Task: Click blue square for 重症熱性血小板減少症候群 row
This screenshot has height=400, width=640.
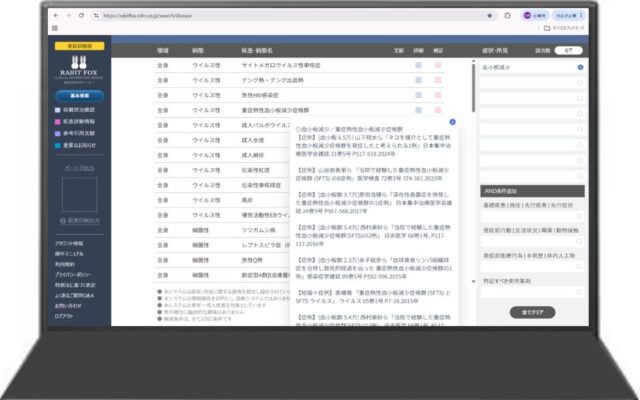Action: click(x=418, y=110)
